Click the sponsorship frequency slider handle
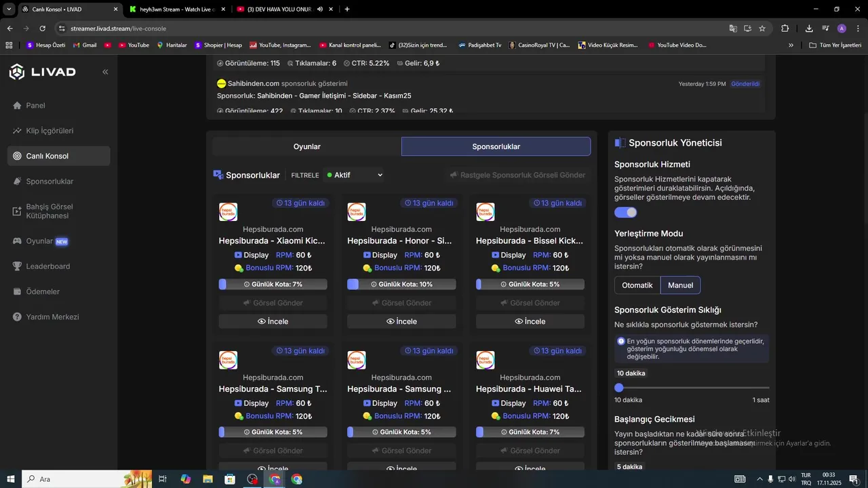Screen dimensions: 868x488 [618, 388]
